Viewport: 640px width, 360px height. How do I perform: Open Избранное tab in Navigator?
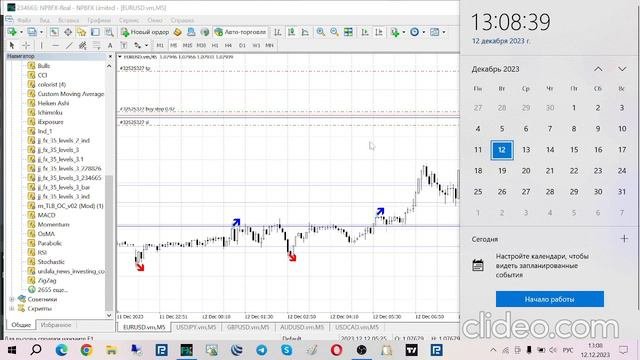point(56,325)
